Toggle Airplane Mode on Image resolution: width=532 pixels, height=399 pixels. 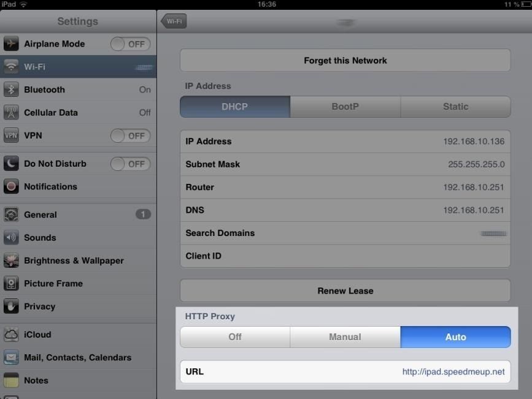pyautogui.click(x=130, y=44)
